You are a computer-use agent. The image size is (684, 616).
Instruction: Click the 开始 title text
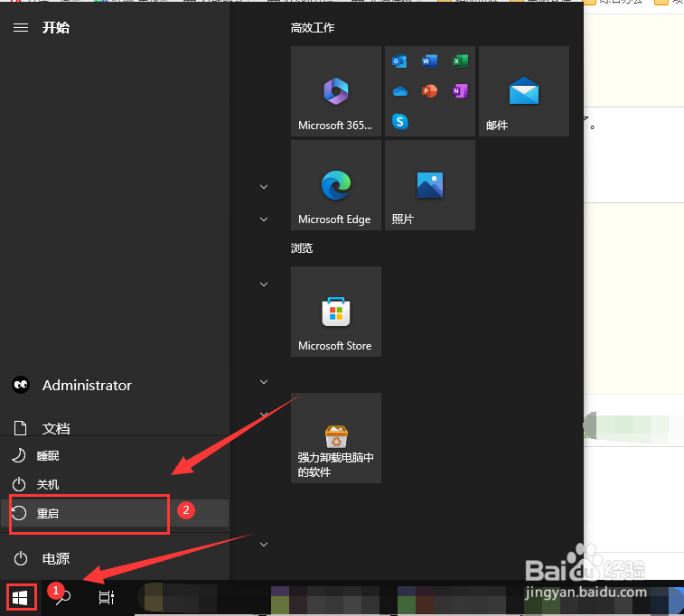point(55,28)
